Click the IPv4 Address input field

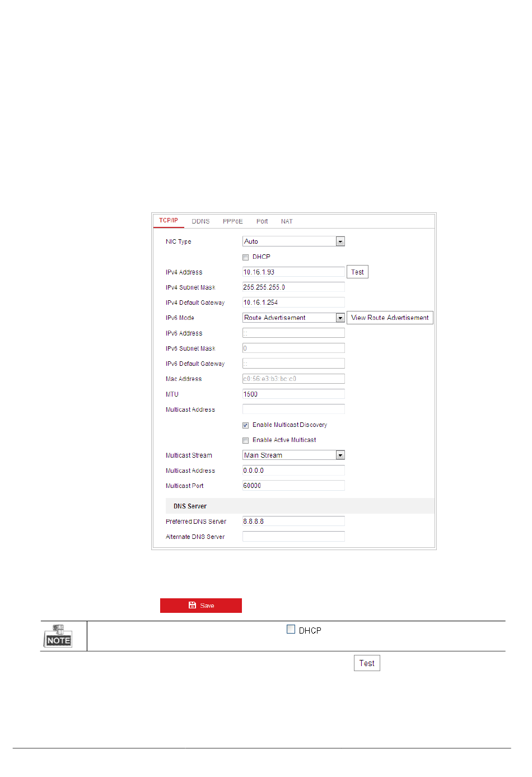pyautogui.click(x=293, y=272)
